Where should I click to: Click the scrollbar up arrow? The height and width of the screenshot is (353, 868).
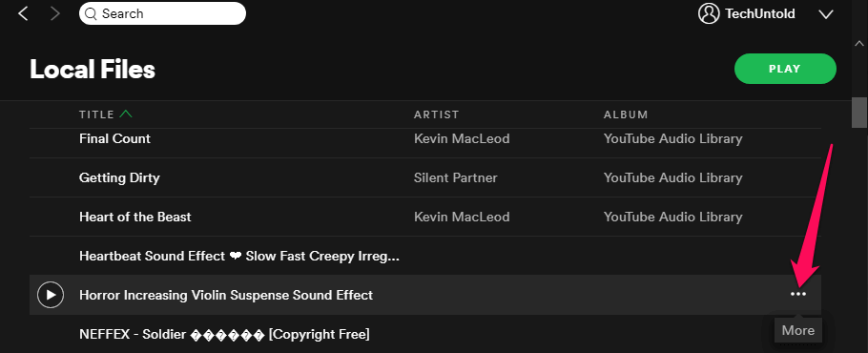[859, 43]
